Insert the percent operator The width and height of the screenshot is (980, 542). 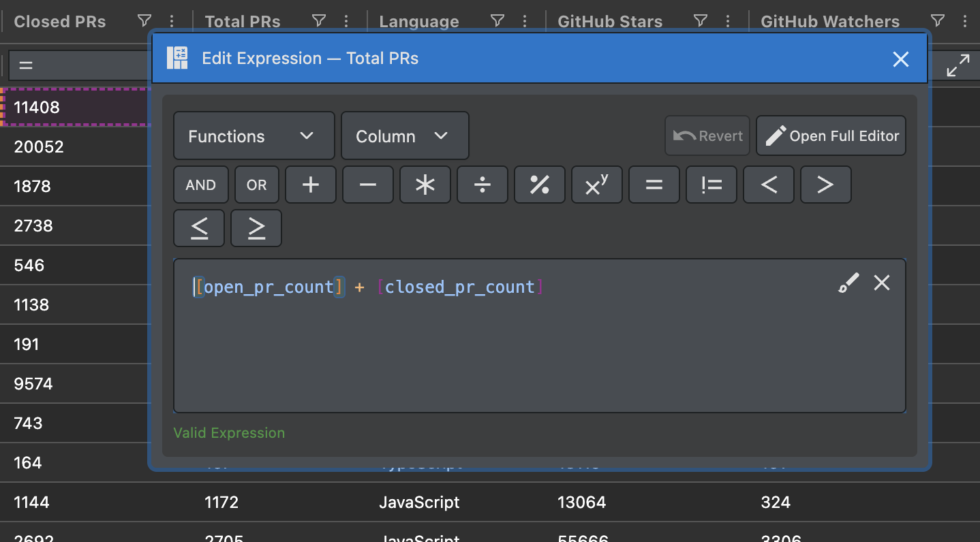pyautogui.click(x=540, y=185)
